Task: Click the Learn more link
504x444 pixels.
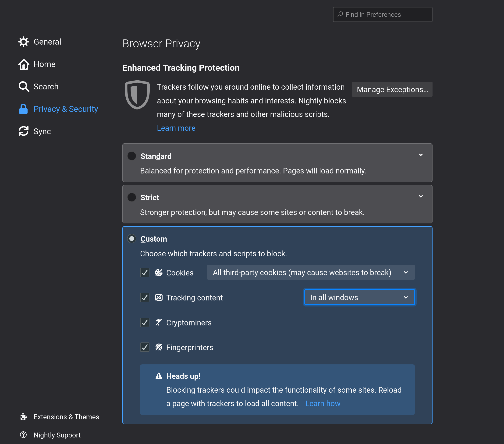Action: [176, 128]
